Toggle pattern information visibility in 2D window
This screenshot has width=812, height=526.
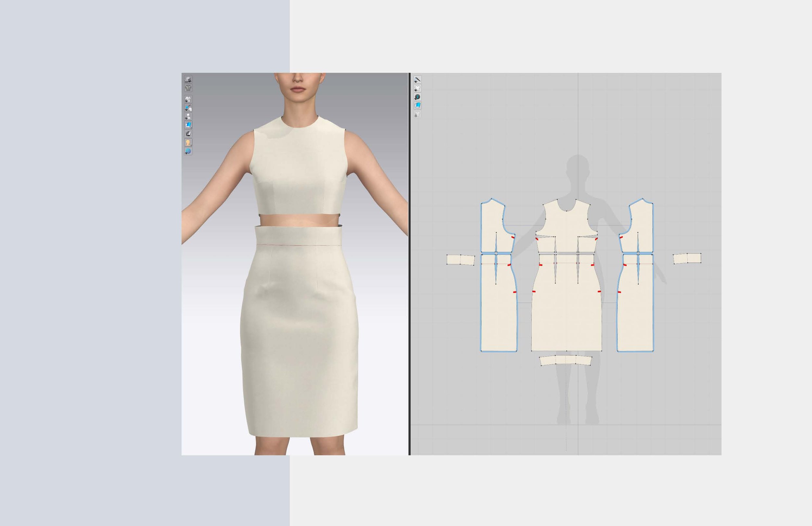point(417,97)
